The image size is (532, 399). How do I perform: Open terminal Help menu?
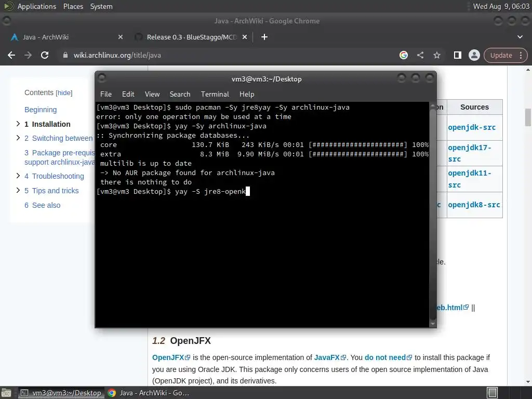click(247, 95)
